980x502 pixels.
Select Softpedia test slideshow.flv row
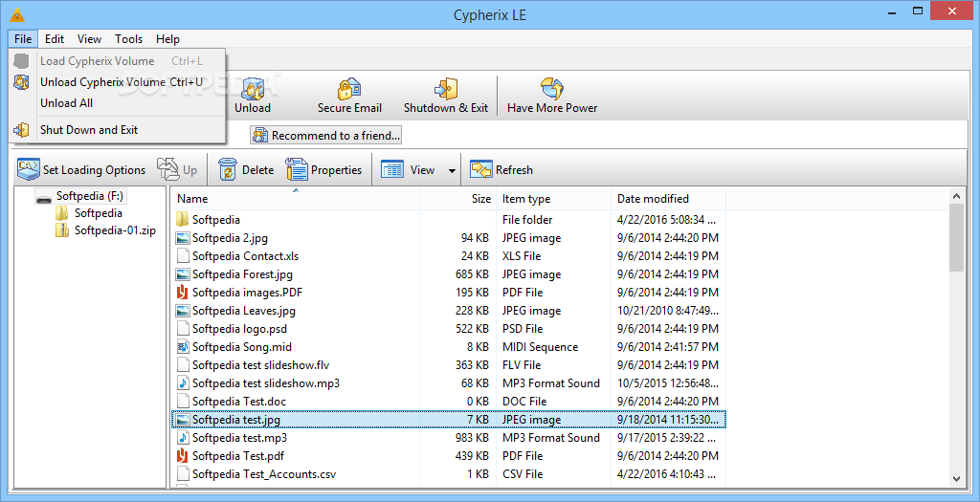click(449, 365)
